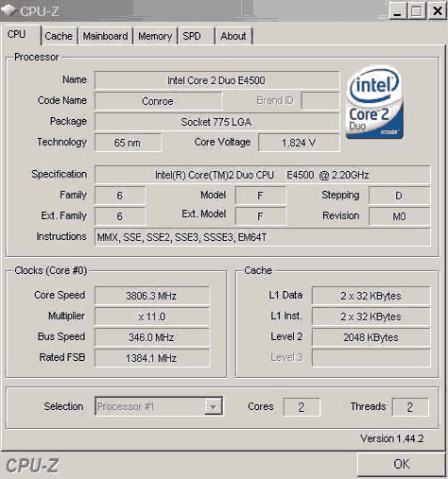
Task: Click the Core Voltage value box
Action: pyautogui.click(x=299, y=143)
